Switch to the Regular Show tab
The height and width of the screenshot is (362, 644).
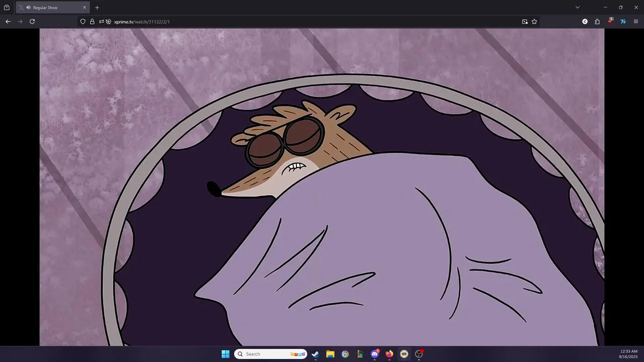[x=53, y=8]
